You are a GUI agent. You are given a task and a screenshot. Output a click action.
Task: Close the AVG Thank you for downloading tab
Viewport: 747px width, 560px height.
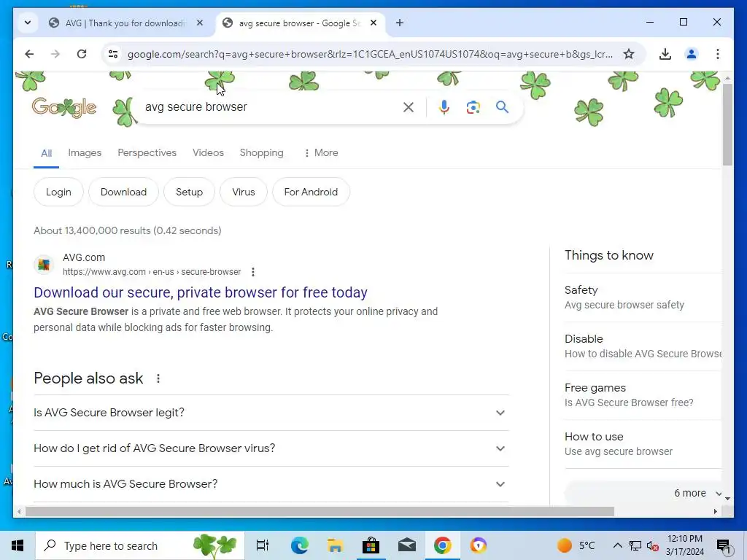point(200,23)
